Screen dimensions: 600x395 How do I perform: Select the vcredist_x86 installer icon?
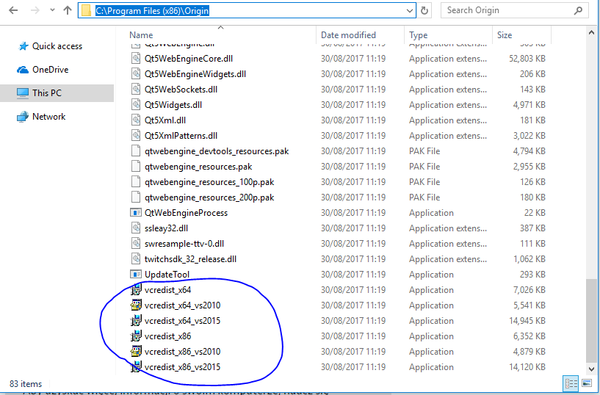click(x=136, y=336)
